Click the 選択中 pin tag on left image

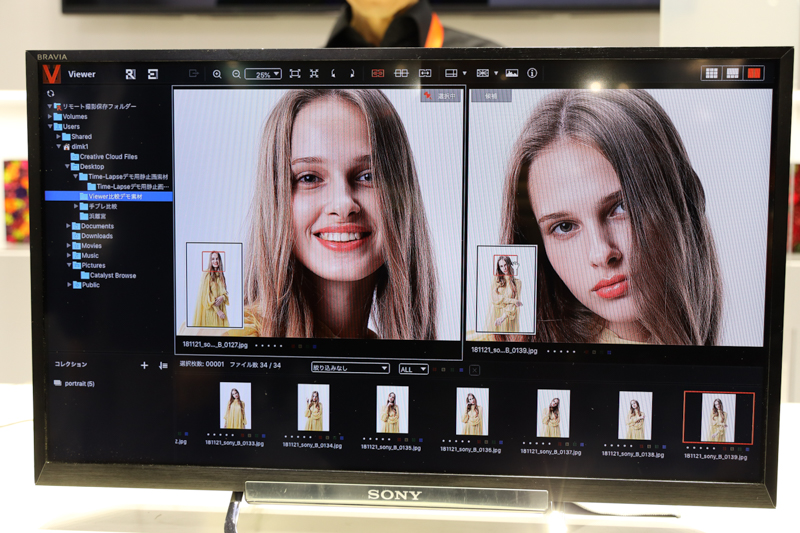441,95
